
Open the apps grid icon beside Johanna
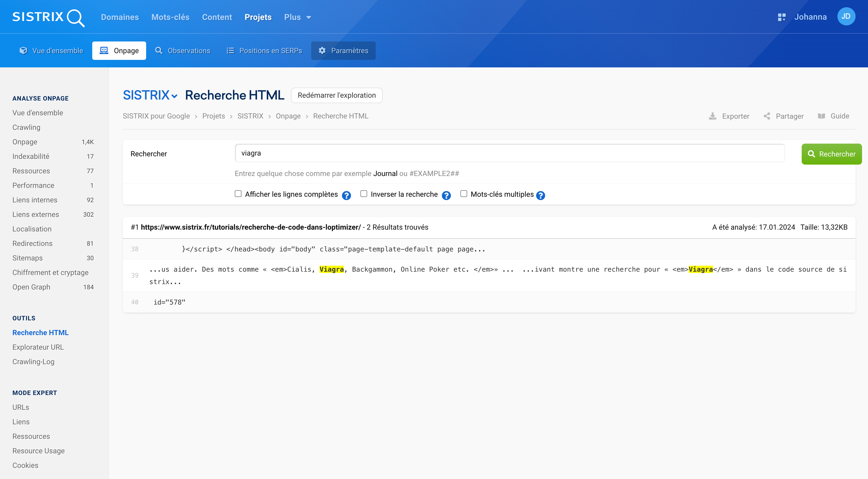781,17
